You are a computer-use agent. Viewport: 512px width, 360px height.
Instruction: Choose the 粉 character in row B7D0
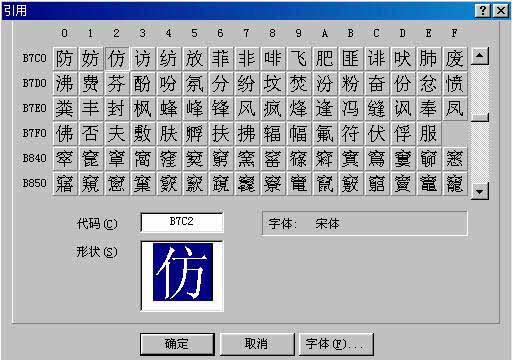tap(350, 84)
